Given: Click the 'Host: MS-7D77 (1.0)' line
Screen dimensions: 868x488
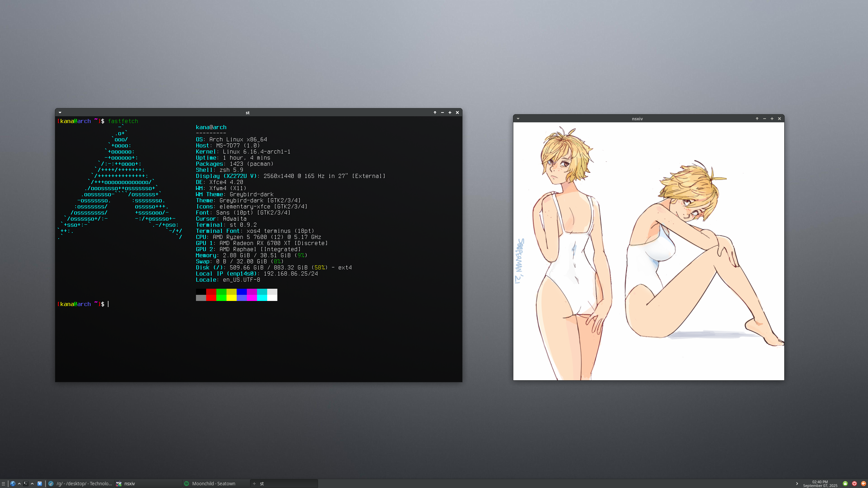Looking at the screenshot, I should click(x=228, y=145).
